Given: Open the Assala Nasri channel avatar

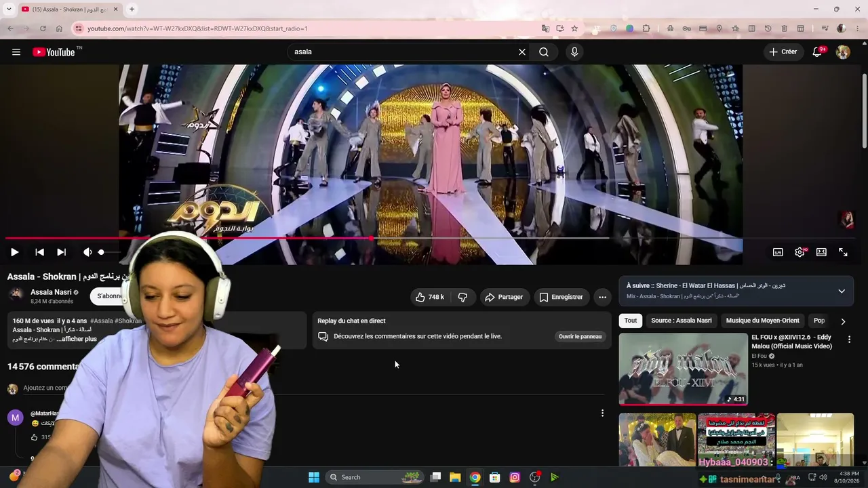Looking at the screenshot, I should (16, 295).
